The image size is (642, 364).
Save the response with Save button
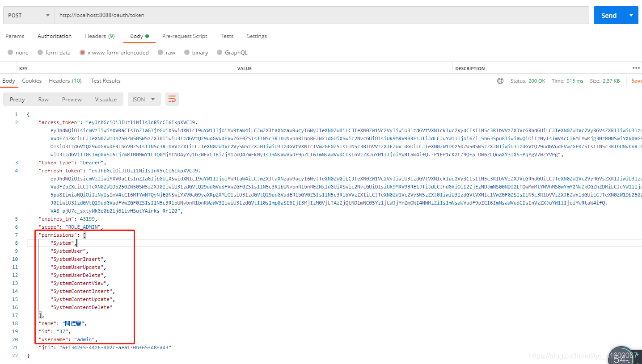coord(636,81)
